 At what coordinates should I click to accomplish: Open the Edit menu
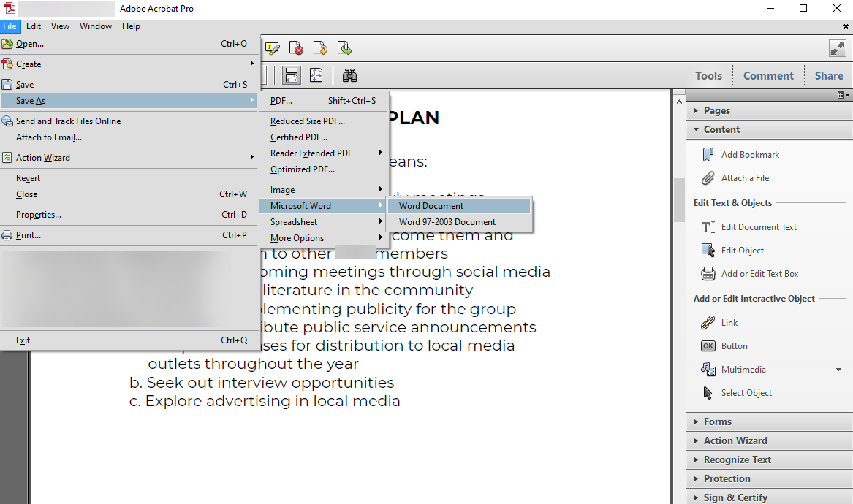coord(33,26)
